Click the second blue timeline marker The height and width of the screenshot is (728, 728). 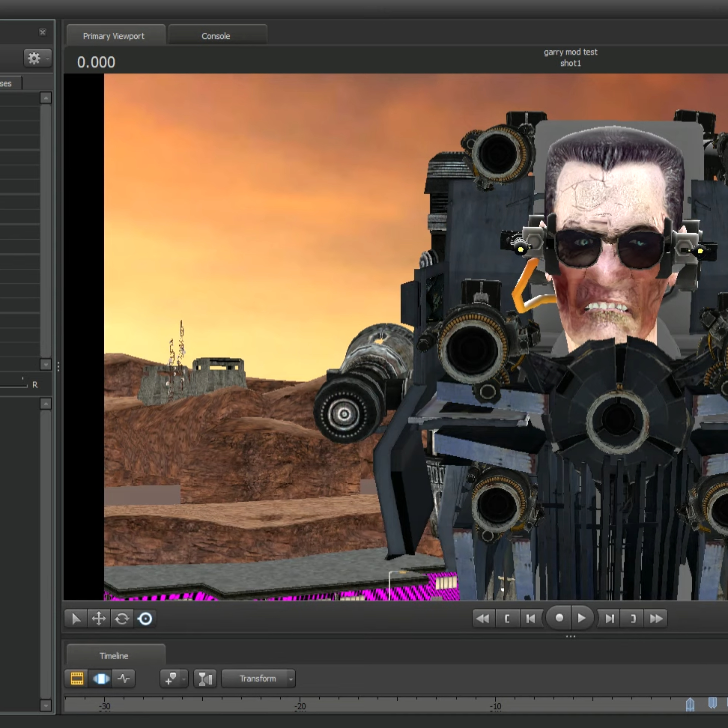pos(712,703)
